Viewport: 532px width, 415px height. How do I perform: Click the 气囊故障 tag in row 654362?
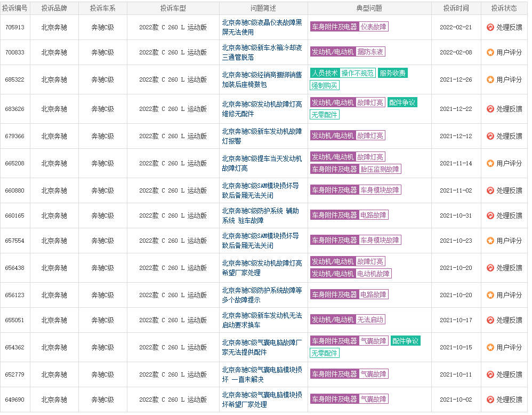373,341
